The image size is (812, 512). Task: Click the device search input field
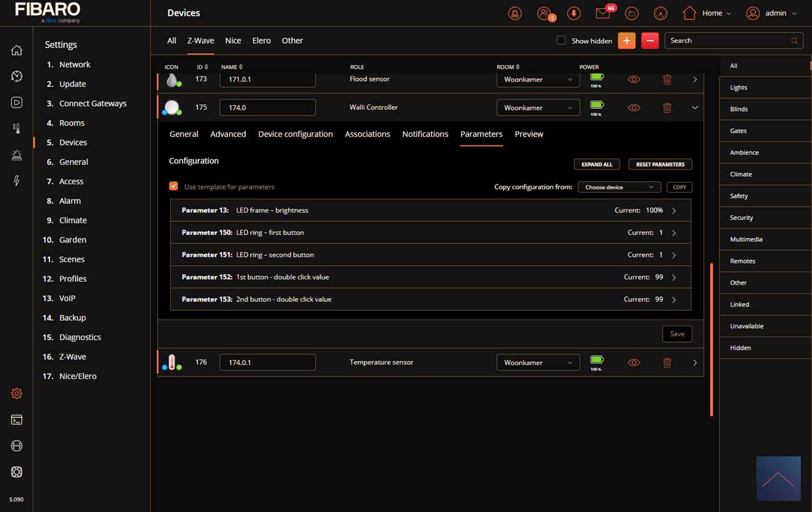pyautogui.click(x=728, y=41)
